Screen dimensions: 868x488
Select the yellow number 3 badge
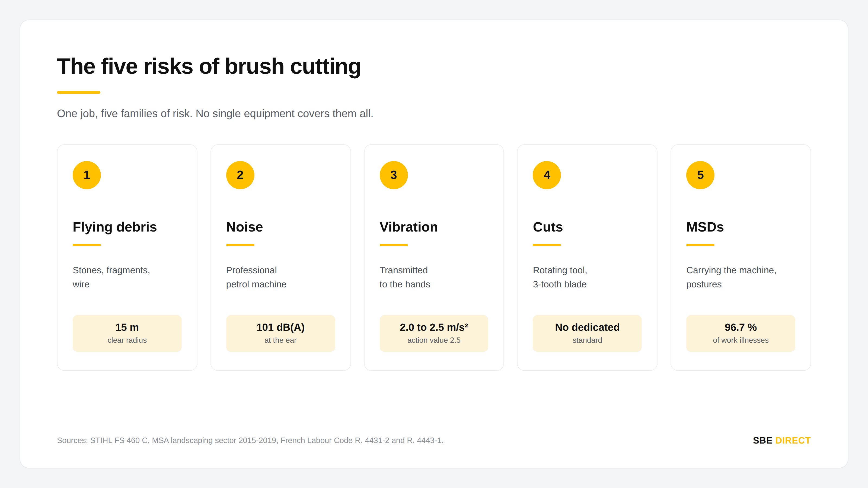[x=394, y=175]
